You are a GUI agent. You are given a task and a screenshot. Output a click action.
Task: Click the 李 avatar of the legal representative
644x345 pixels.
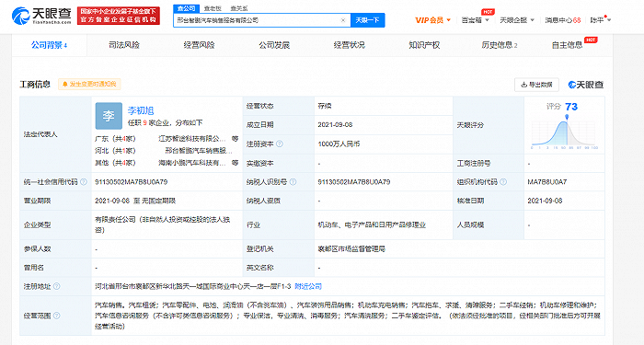tap(109, 116)
